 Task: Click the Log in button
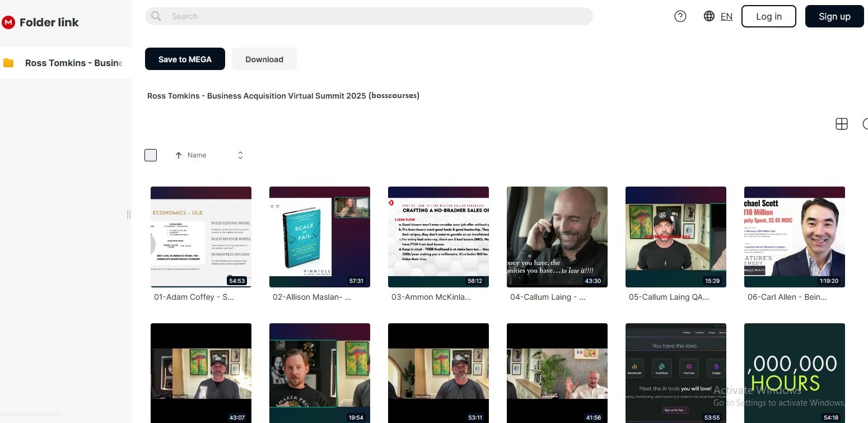(x=768, y=16)
